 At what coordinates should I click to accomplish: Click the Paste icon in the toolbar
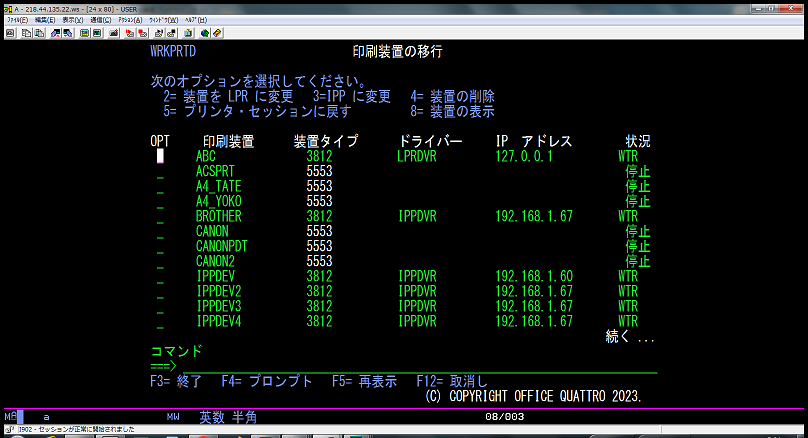[x=38, y=32]
